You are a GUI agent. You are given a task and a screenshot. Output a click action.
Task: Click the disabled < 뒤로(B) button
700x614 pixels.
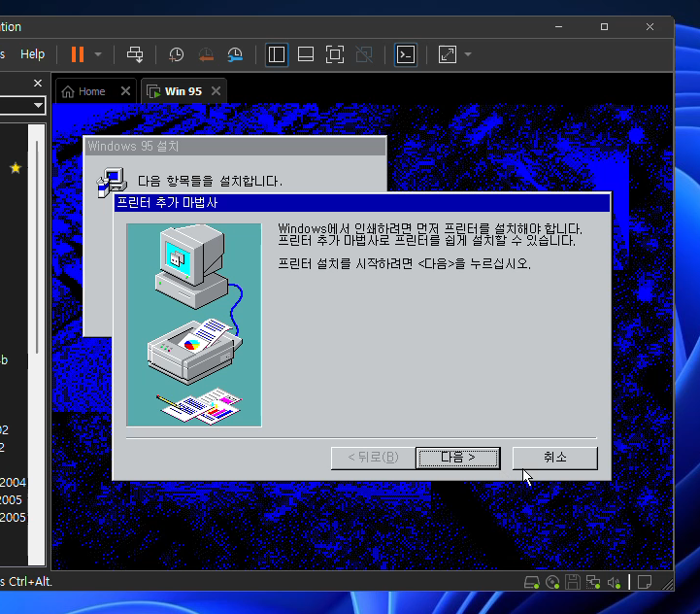coord(373,458)
